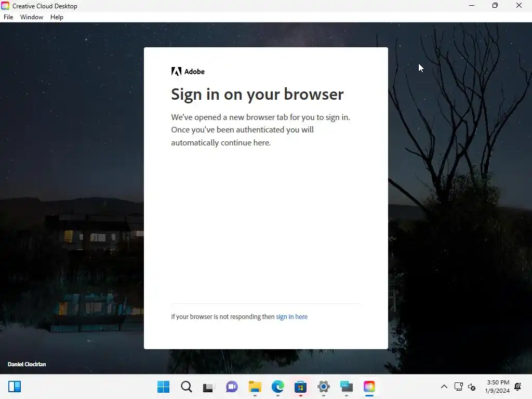Click the Adobe logo in sign-in card
Viewport: 532px width, 399px height.
click(x=188, y=71)
